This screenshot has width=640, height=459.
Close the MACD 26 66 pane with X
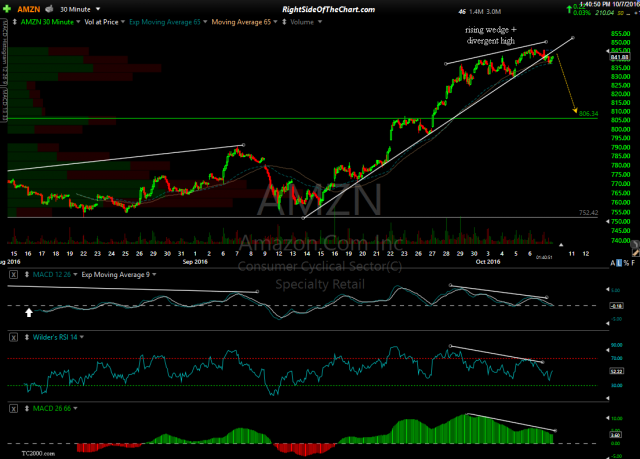click(13, 408)
